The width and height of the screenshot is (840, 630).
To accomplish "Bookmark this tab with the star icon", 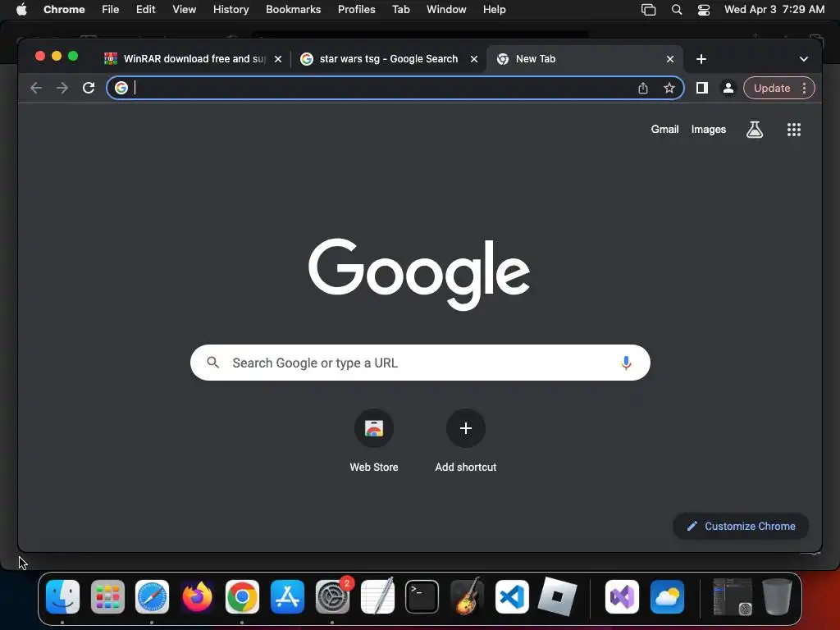I will pyautogui.click(x=669, y=88).
